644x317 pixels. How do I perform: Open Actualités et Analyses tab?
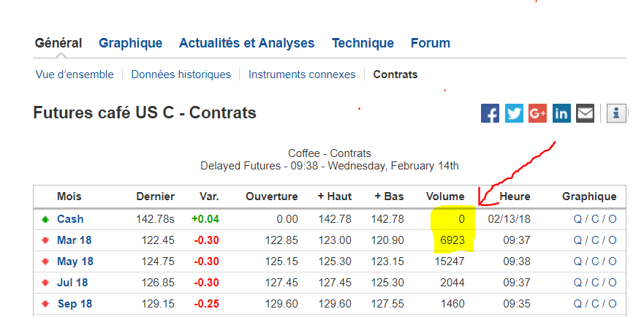point(246,43)
